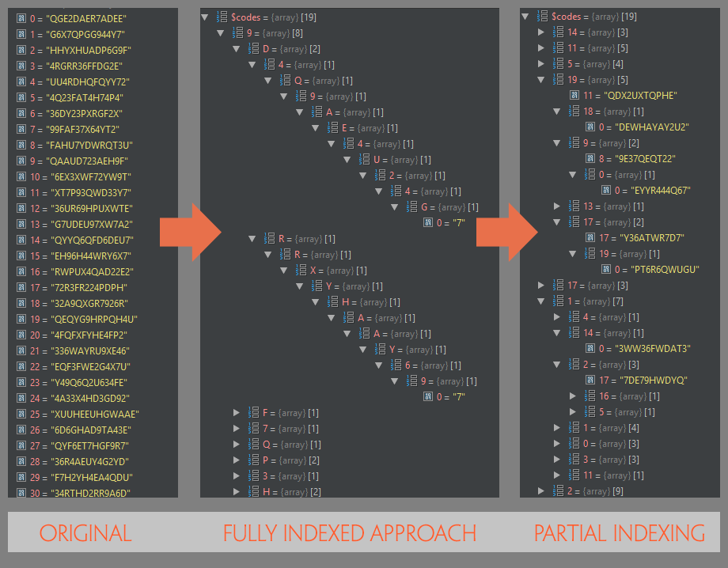
Task: Click the string icon beside "DEWHAYAY2U2"
Action: pyautogui.click(x=590, y=127)
